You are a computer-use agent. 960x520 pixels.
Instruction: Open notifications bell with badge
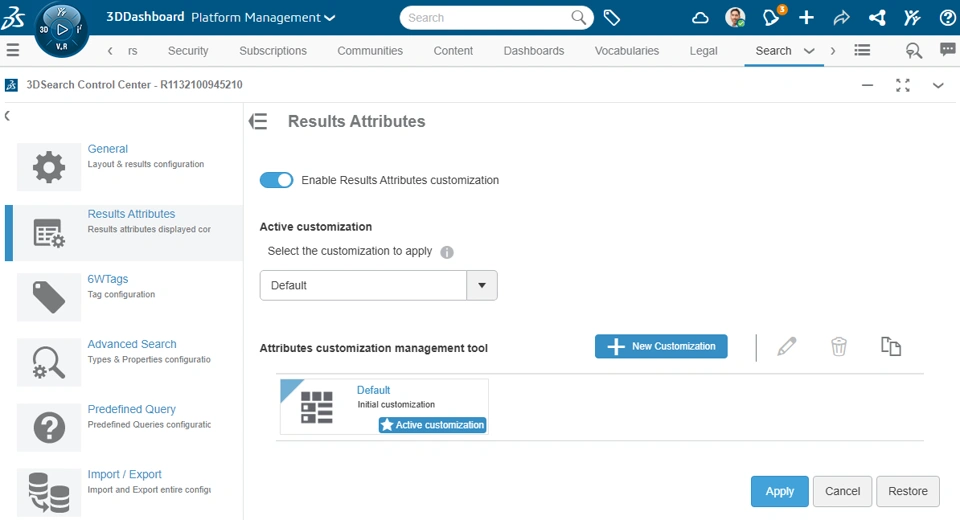pos(772,17)
